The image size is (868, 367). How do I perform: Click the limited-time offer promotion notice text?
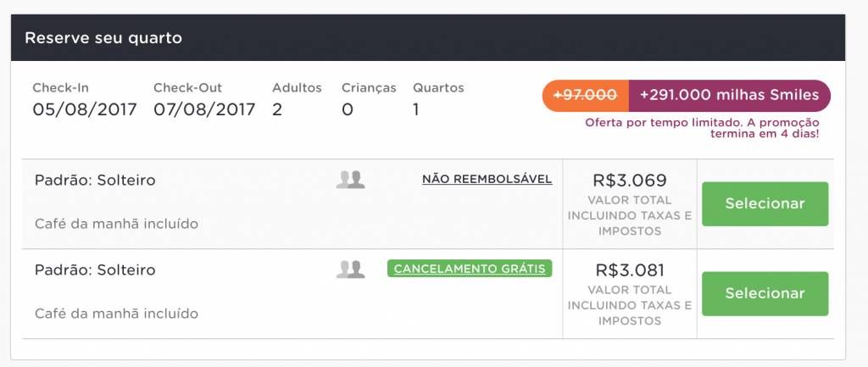[x=702, y=128]
